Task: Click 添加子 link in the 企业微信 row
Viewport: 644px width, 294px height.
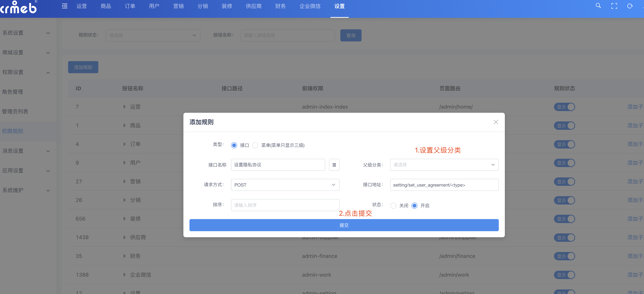Action: coord(635,275)
